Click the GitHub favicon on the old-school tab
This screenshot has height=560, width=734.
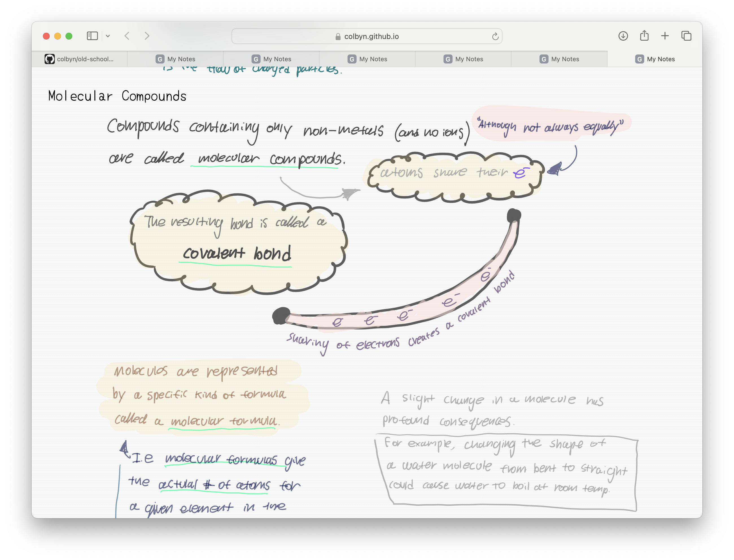(50, 59)
